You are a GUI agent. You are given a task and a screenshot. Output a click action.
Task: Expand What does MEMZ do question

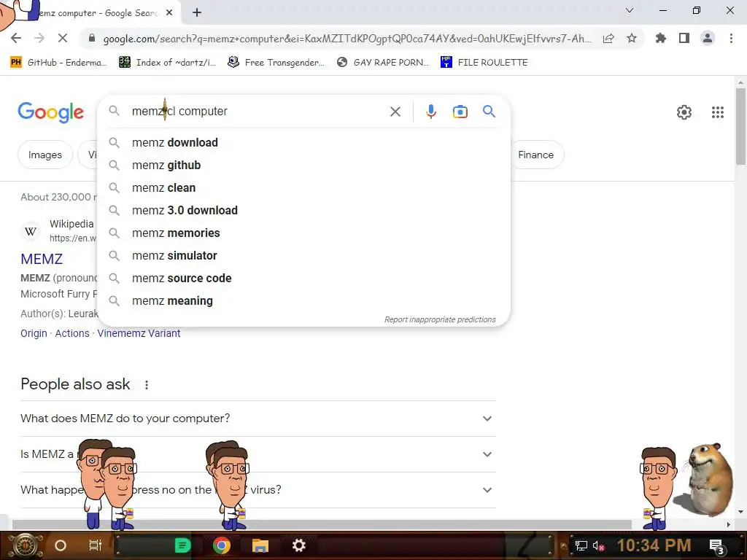click(258, 419)
